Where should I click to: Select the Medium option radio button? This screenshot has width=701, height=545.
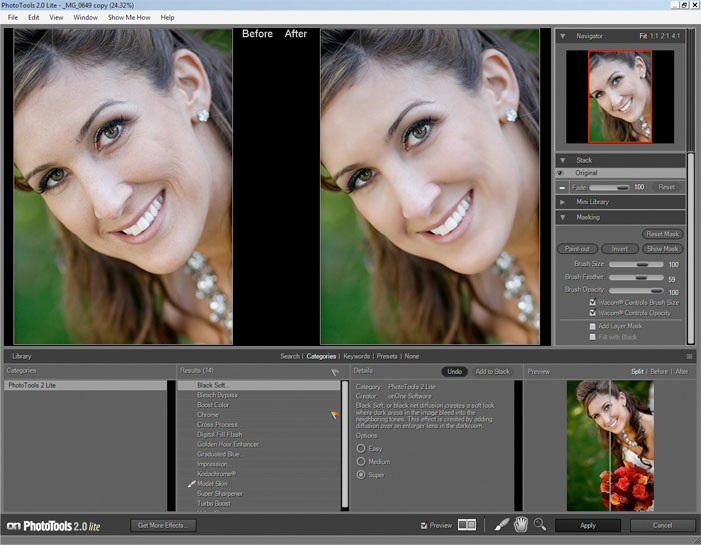tap(361, 461)
